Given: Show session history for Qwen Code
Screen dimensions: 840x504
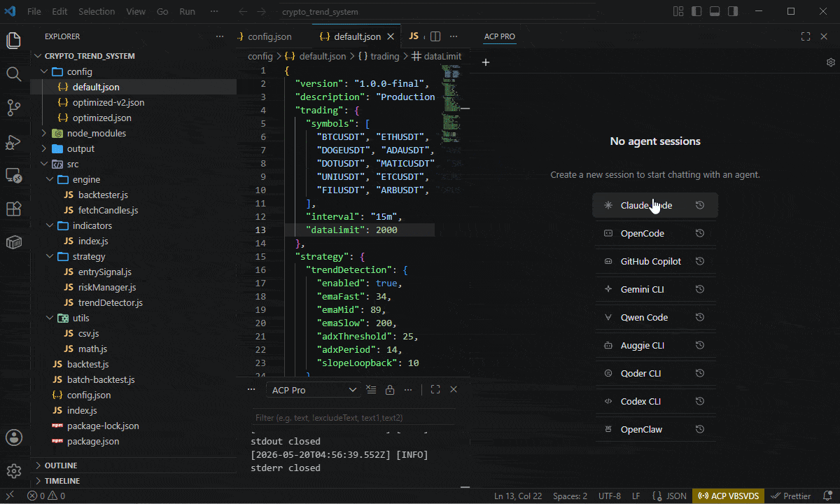Looking at the screenshot, I should [699, 317].
